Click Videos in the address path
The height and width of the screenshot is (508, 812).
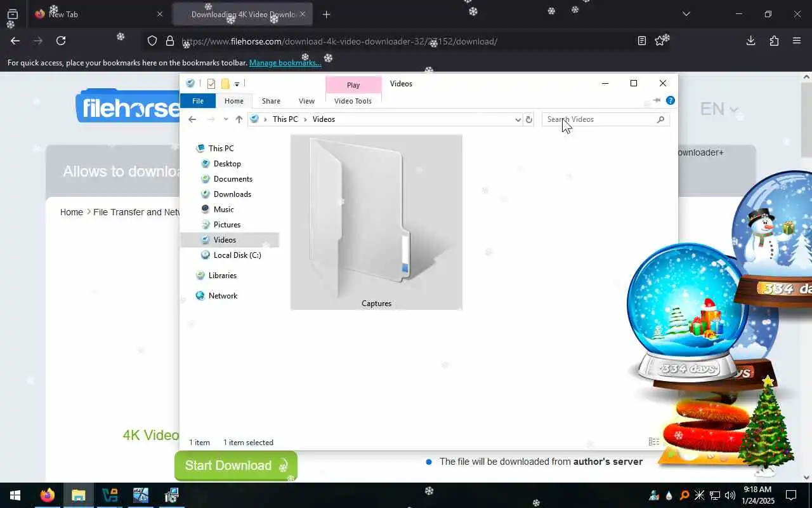pos(324,119)
